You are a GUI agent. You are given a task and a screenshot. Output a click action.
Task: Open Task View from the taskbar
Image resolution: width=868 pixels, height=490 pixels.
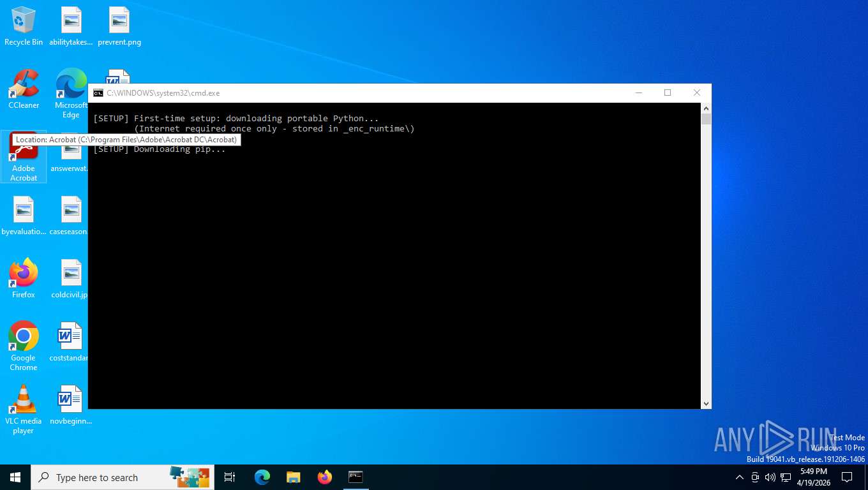tap(230, 477)
